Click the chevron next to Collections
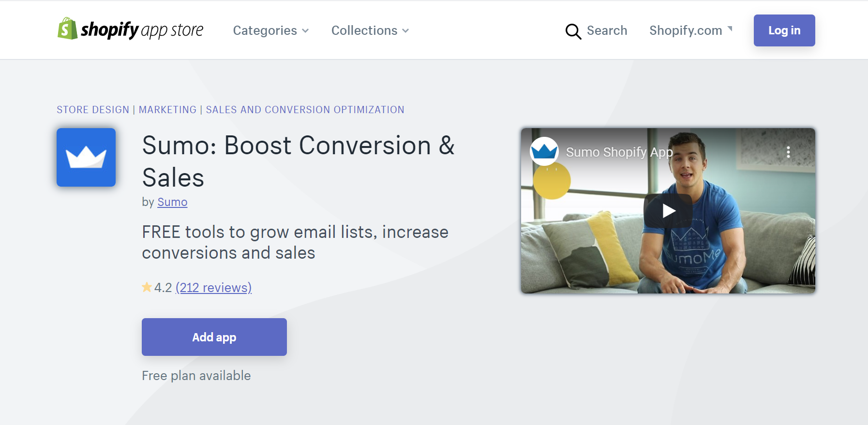Viewport: 868px width, 425px height. pyautogui.click(x=405, y=31)
